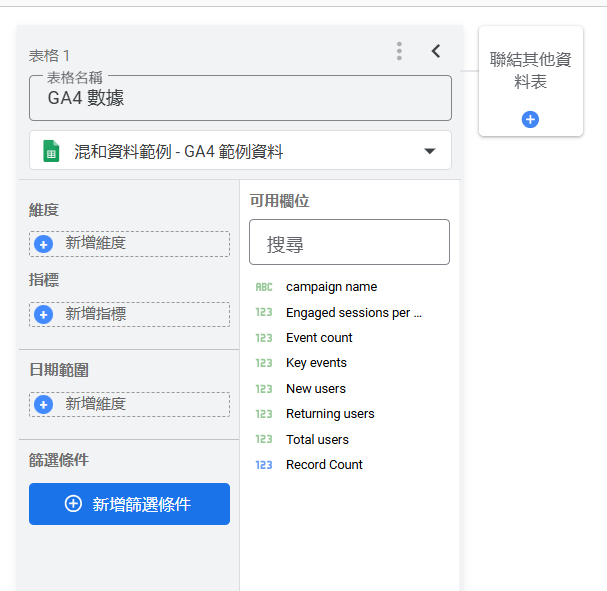Click the 聯結其他資料表 card
Screen dimensions: 607x591
coord(530,72)
